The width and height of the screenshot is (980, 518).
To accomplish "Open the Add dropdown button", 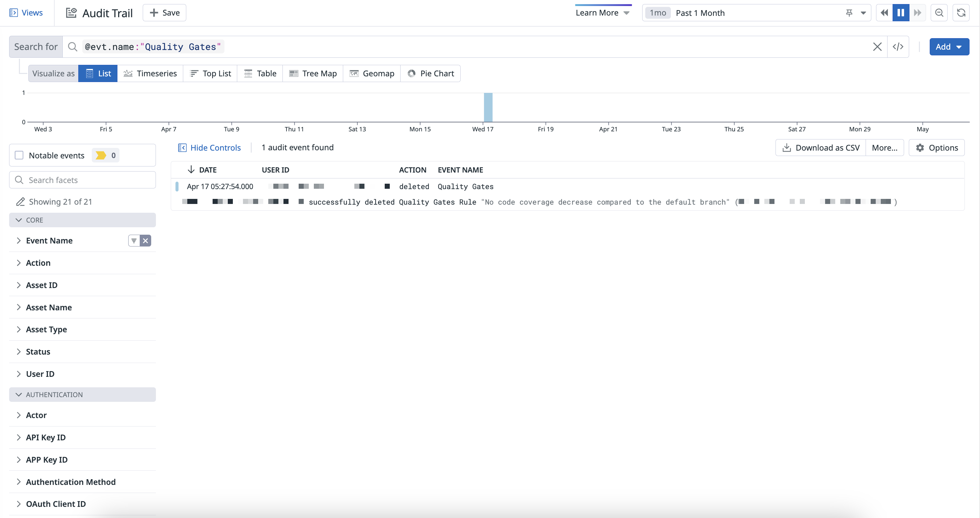I will 949,47.
